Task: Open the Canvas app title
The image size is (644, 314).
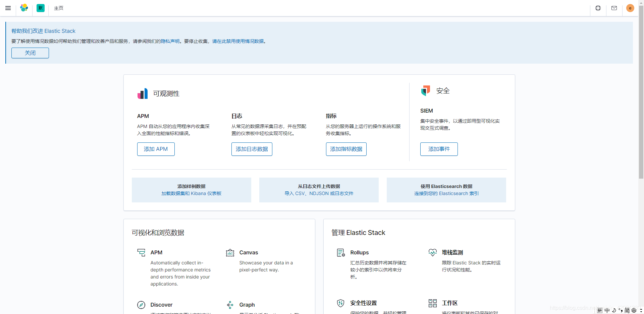Action: coord(249,253)
